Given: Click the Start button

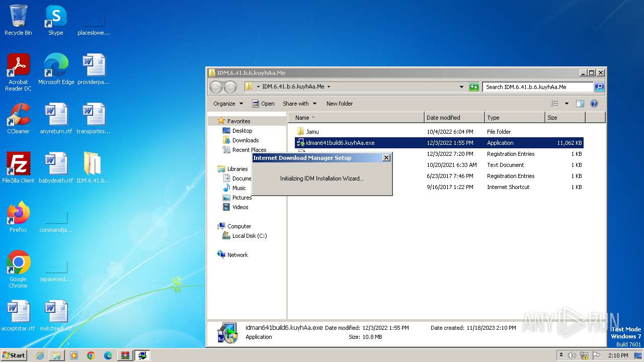Looking at the screenshot, I should click(14, 355).
